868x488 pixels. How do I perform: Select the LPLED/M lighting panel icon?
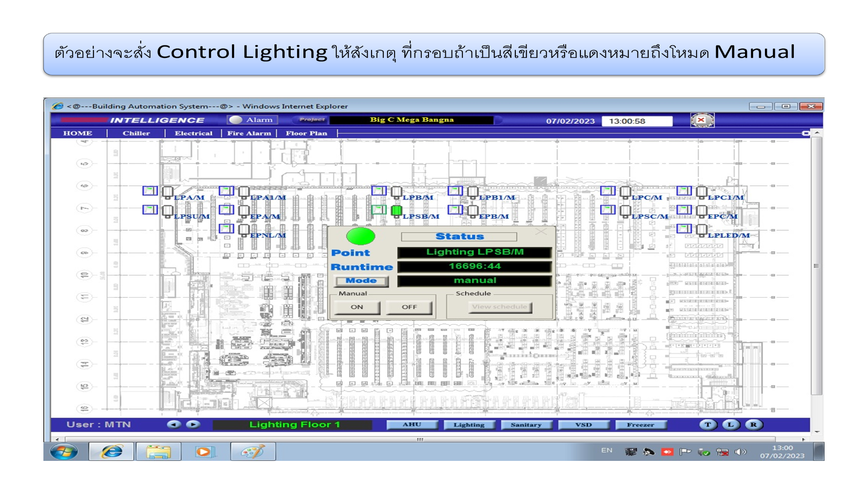tap(702, 230)
